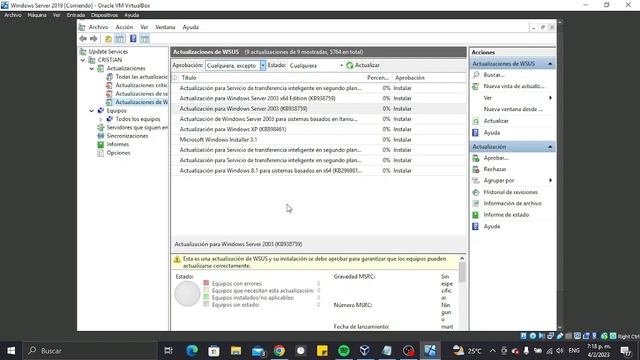Image resolution: width=640 pixels, height=360 pixels.
Task: Click the Nueva vista de actualiz... icon
Action: click(x=476, y=86)
